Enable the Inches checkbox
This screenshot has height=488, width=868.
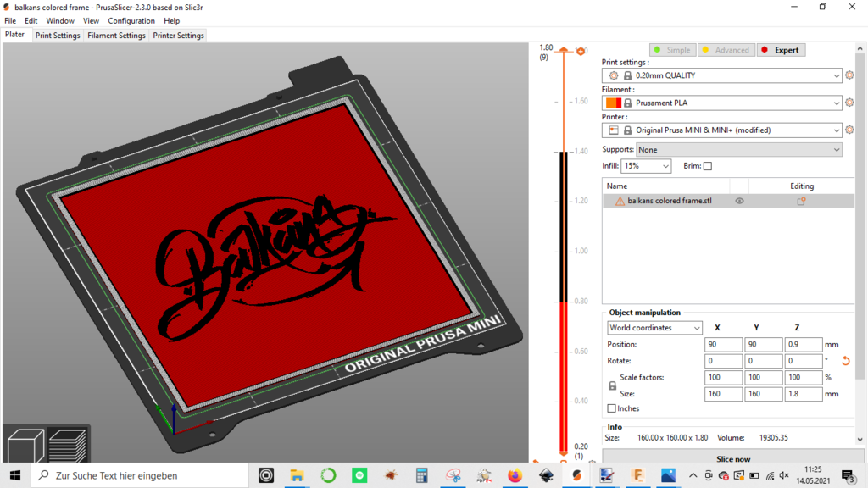coord(612,408)
